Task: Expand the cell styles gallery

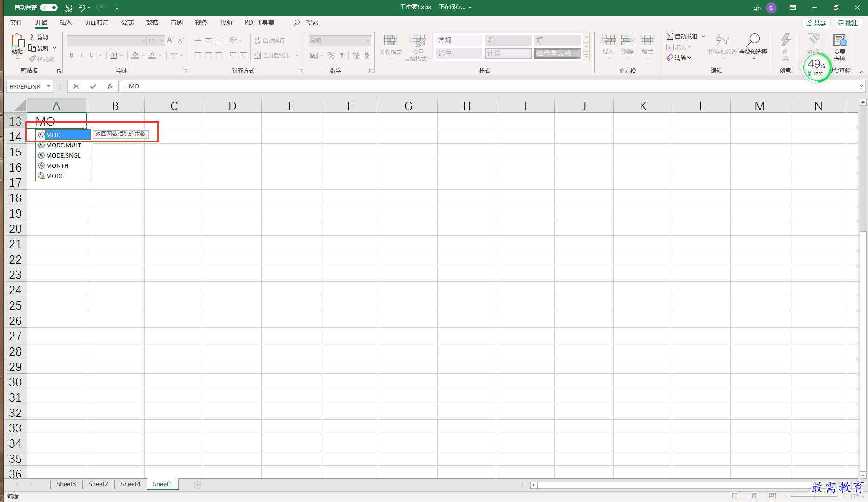Action: 587,56
